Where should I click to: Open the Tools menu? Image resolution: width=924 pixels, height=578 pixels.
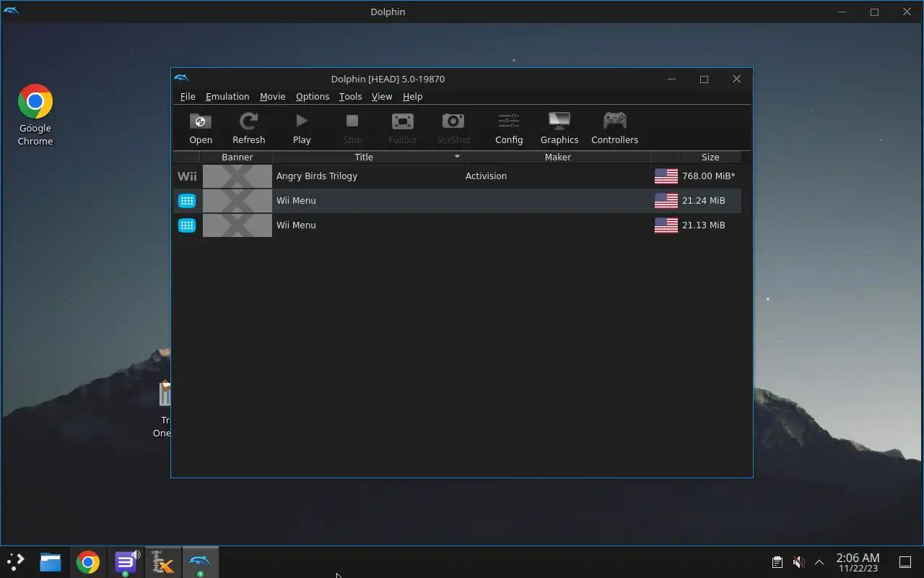tap(350, 97)
